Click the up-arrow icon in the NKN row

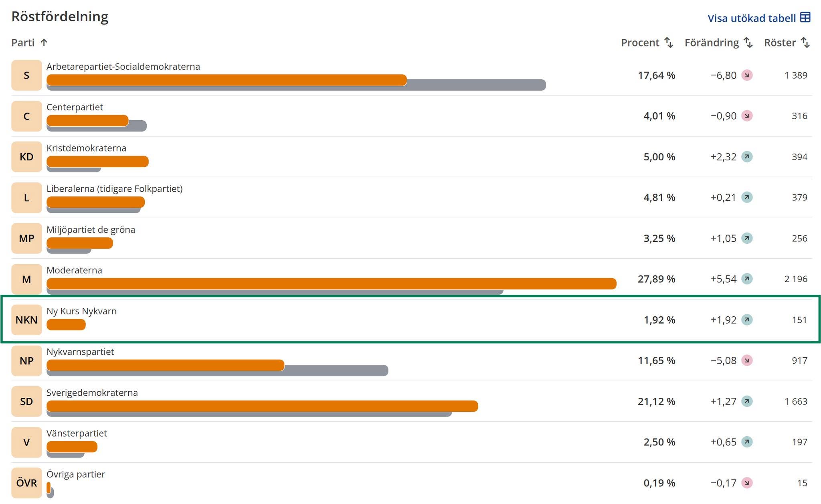747,320
